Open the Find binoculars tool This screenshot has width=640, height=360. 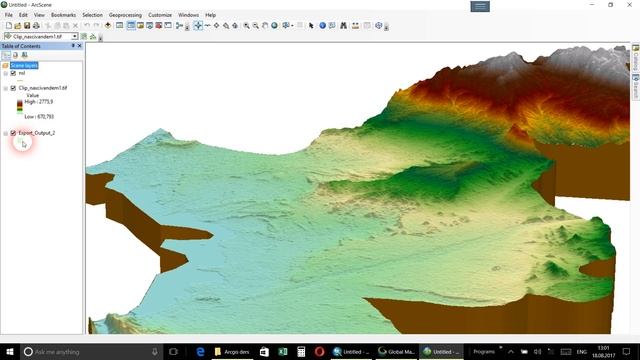(344, 26)
